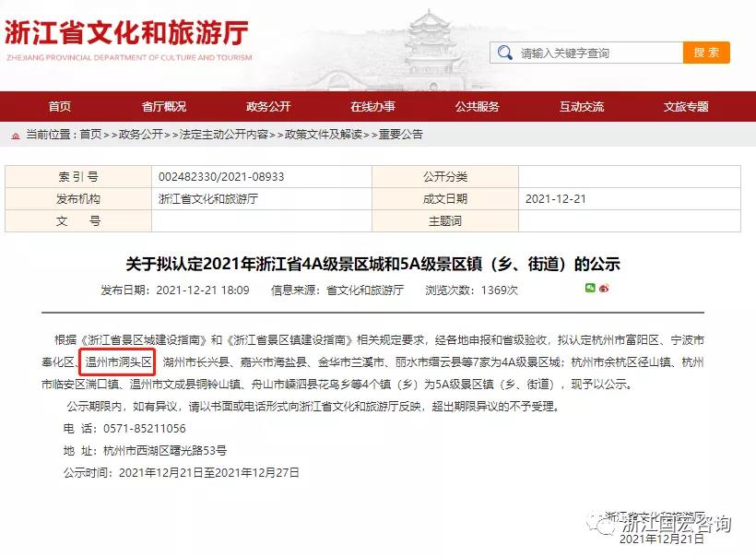Click the orange 搜索 search button
756x557 pixels.
pos(706,53)
